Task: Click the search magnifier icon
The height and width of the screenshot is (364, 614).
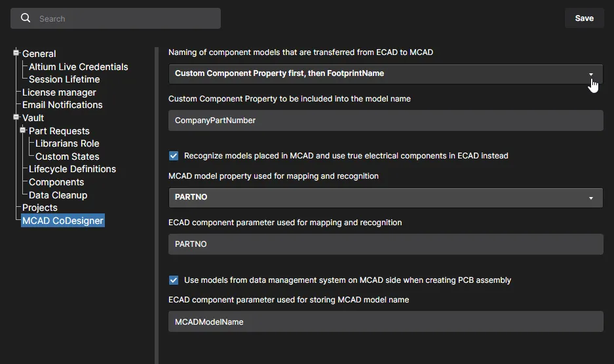Action: point(26,18)
